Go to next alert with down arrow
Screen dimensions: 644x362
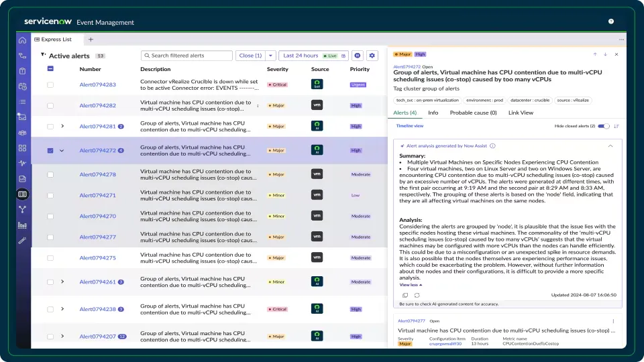605,54
